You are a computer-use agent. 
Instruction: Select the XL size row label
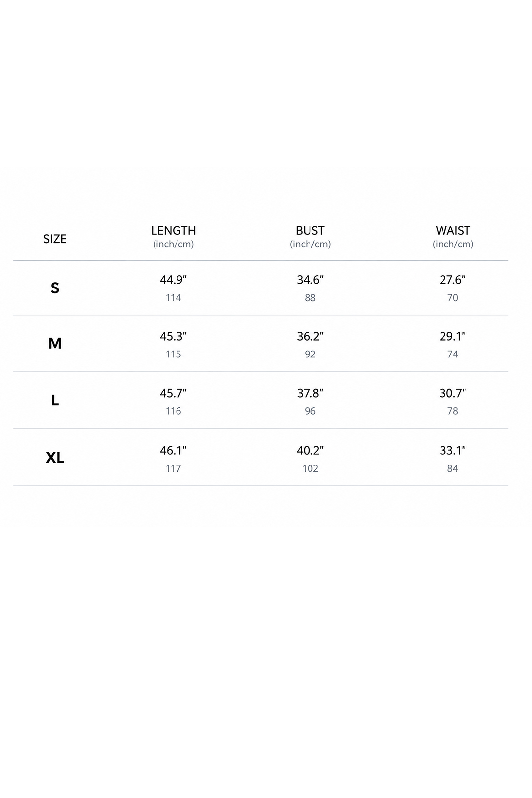[55, 458]
